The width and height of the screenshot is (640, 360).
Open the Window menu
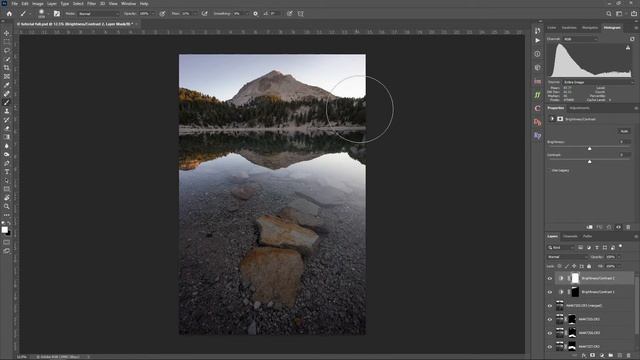pyautogui.click(x=128, y=4)
